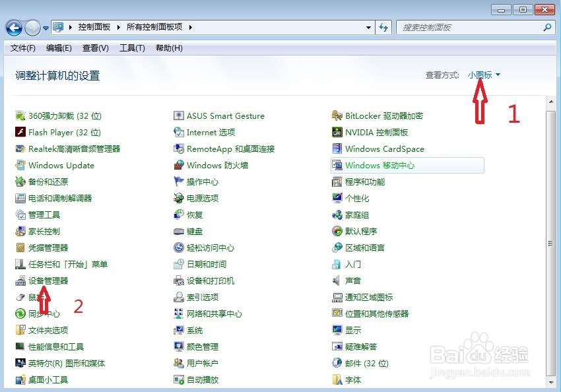The width and height of the screenshot is (561, 392).
Task: Open the NVIDIA 控制面板 icon
Action: tap(337, 132)
